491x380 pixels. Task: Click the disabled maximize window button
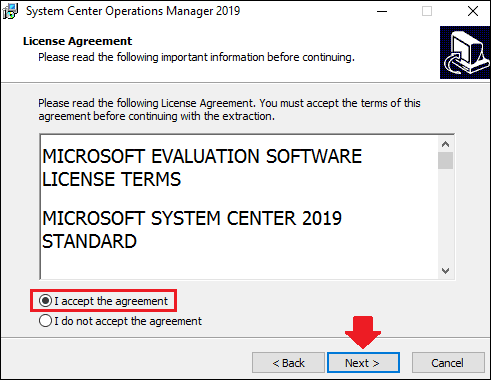[x=427, y=11]
